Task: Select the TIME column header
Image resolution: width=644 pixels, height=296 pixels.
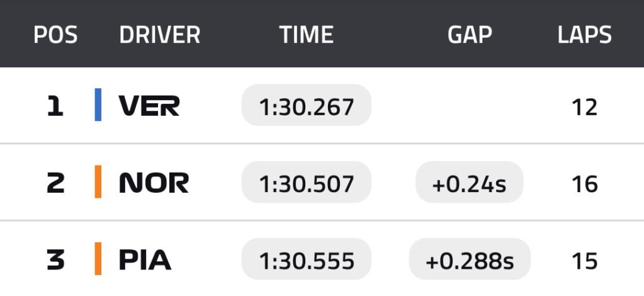Action: (x=307, y=35)
